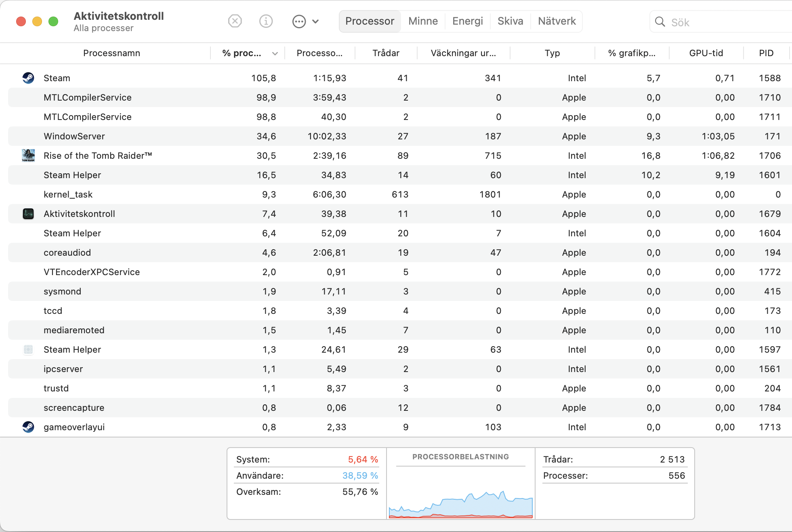The height and width of the screenshot is (532, 792).
Task: Click the Steam Helper icon with PID 1597
Action: (28, 349)
